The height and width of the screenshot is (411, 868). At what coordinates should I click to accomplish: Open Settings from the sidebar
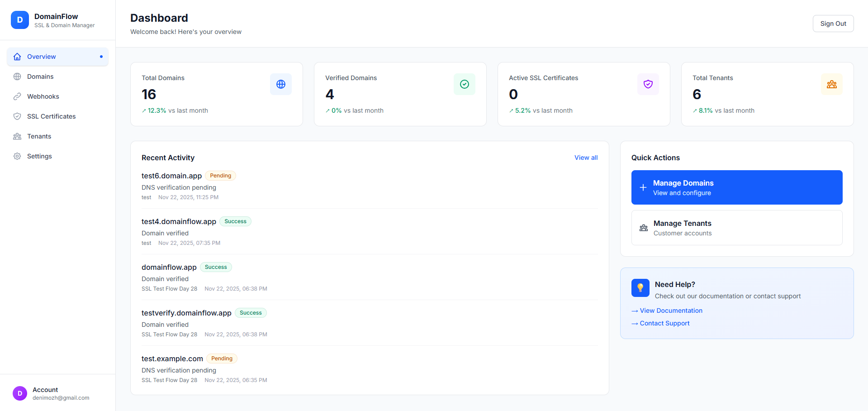coord(39,156)
